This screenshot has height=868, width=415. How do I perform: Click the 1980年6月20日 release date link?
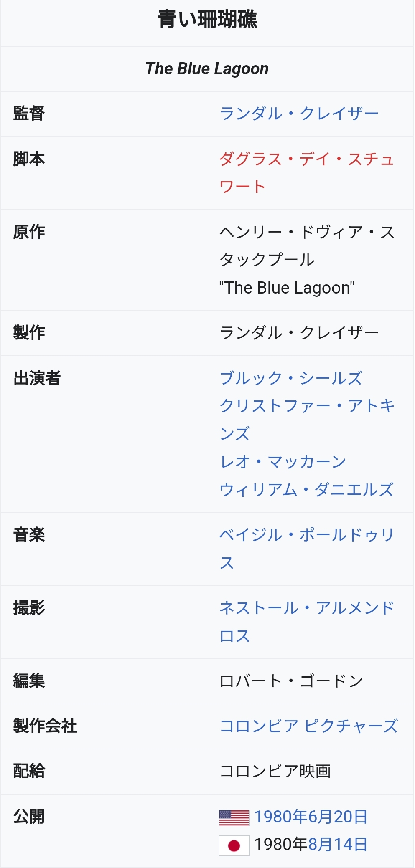311,817
